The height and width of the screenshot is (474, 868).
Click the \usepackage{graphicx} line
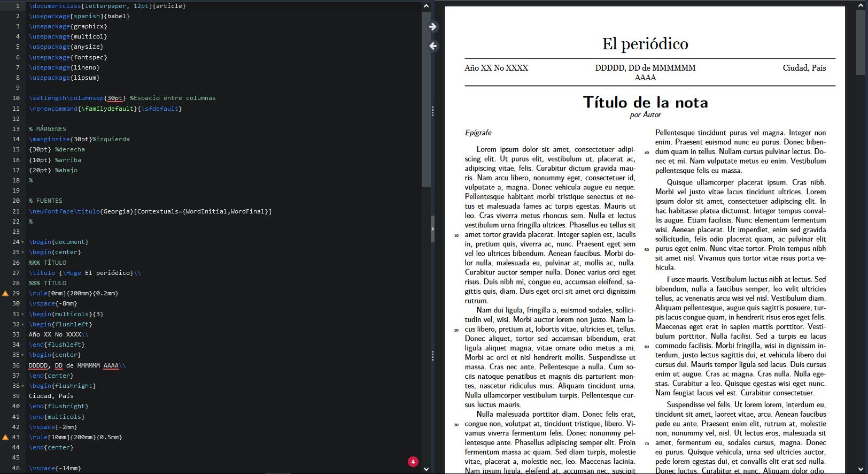pyautogui.click(x=68, y=26)
